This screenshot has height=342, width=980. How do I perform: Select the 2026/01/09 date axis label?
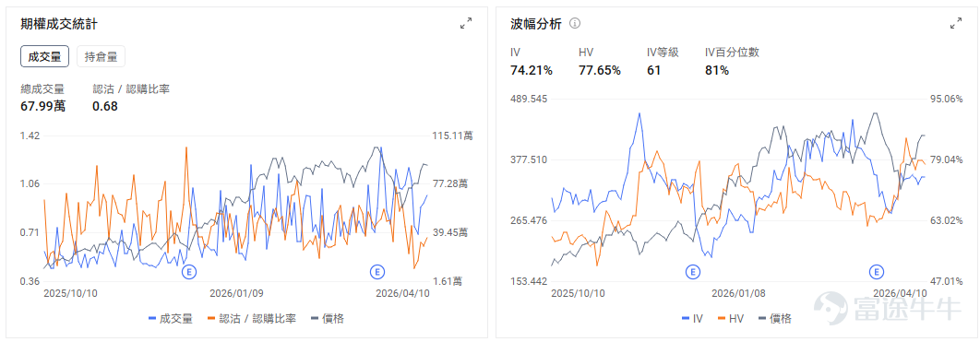(236, 293)
